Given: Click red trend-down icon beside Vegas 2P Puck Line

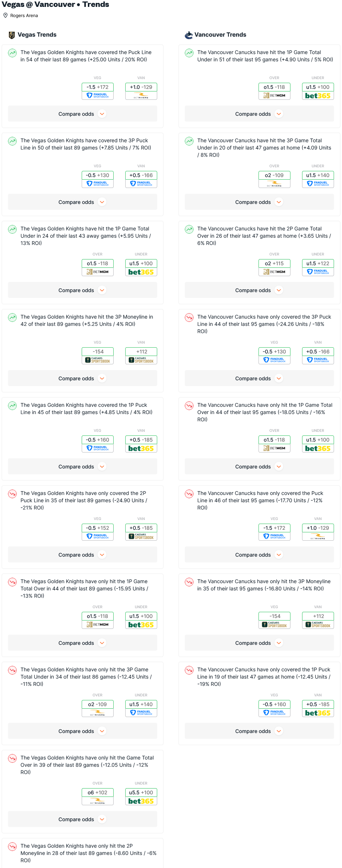Looking at the screenshot, I should 12,494.
